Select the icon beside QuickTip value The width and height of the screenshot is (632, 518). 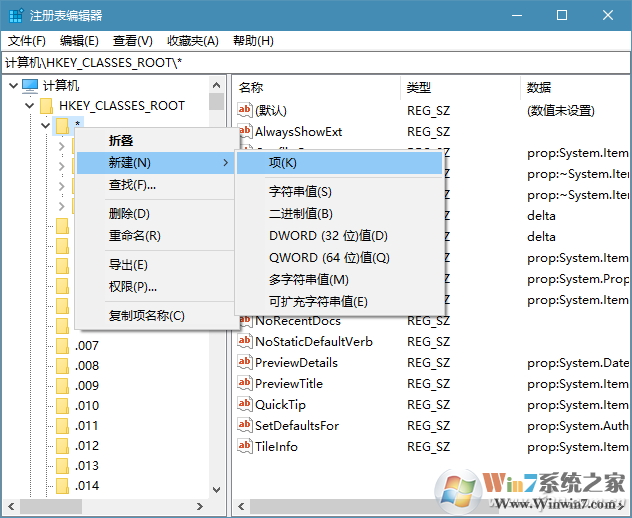point(245,405)
